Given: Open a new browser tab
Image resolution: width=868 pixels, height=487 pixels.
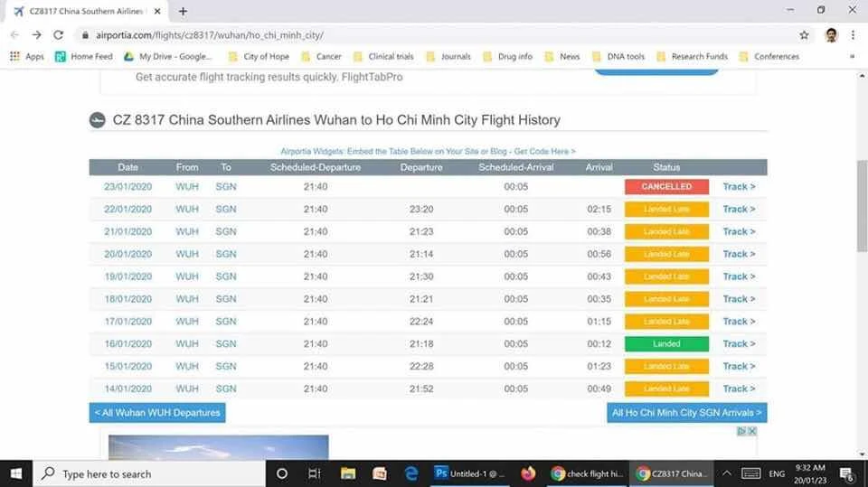Looking at the screenshot, I should [x=183, y=11].
